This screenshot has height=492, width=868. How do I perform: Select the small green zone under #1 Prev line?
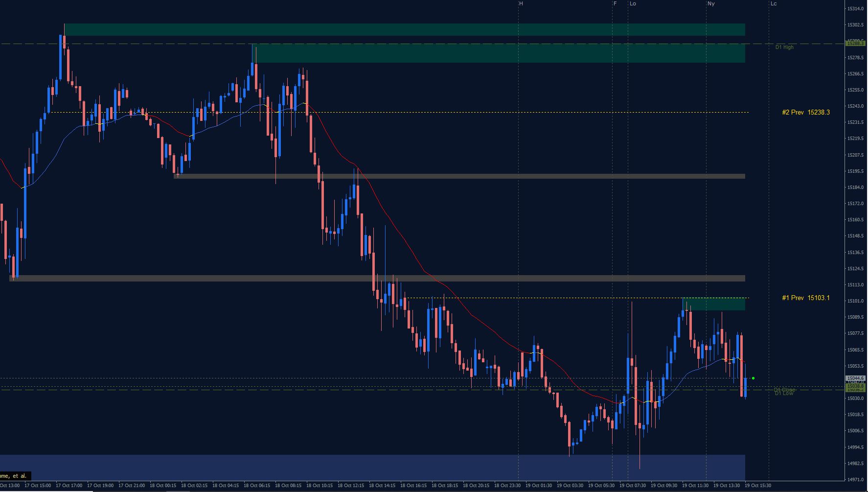[714, 304]
